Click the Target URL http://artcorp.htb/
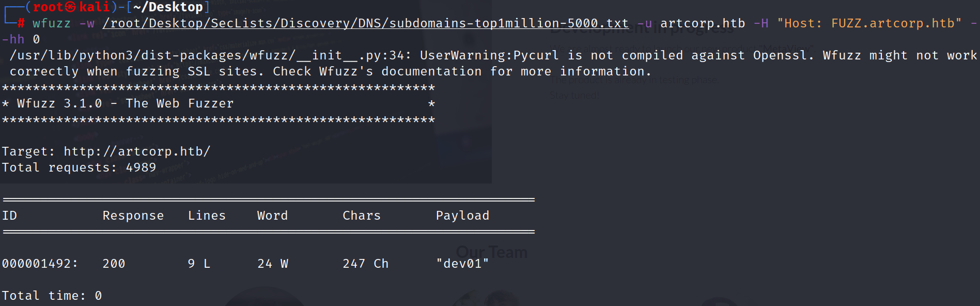 [x=136, y=151]
